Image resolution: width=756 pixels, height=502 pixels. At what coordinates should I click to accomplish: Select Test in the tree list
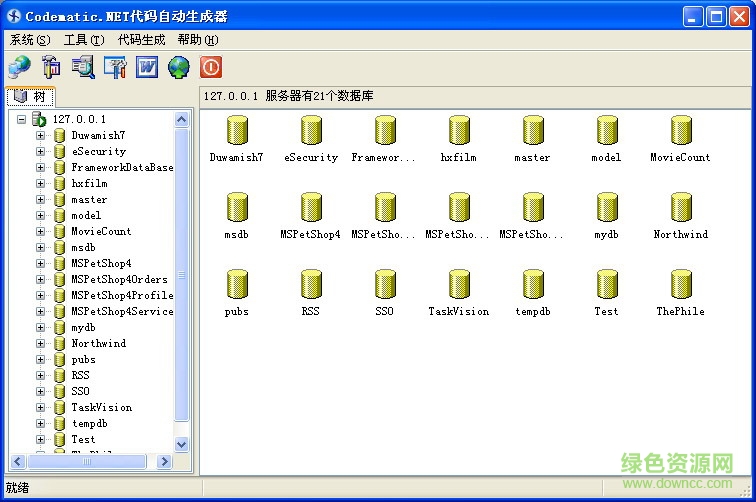point(83,439)
